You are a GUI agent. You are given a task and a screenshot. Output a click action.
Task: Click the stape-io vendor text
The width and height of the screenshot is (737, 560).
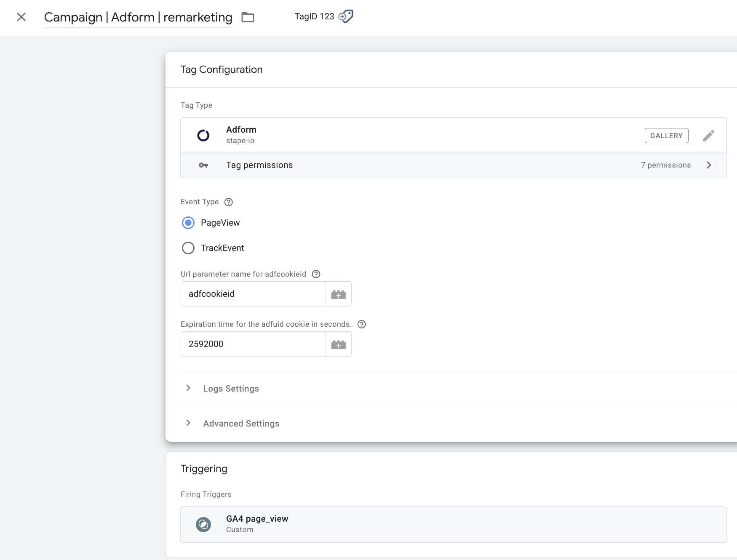click(240, 141)
